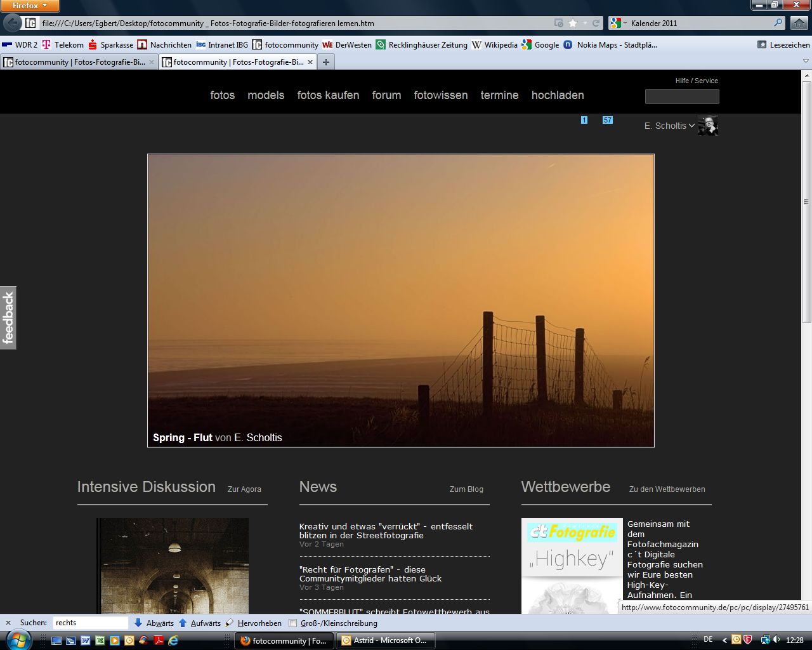Viewport: 812px width, 650px height.
Task: Open the Firefox application menu button
Action: point(30,6)
